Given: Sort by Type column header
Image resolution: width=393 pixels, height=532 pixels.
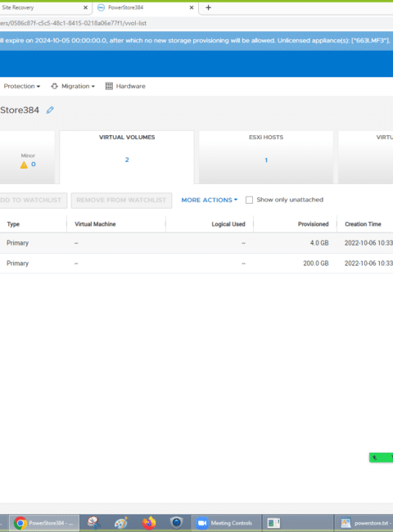Looking at the screenshot, I should [13, 224].
